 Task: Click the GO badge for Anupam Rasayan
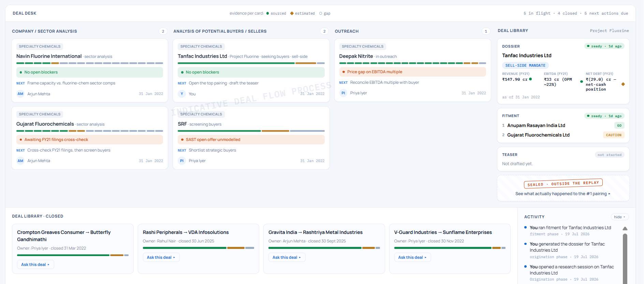point(619,126)
